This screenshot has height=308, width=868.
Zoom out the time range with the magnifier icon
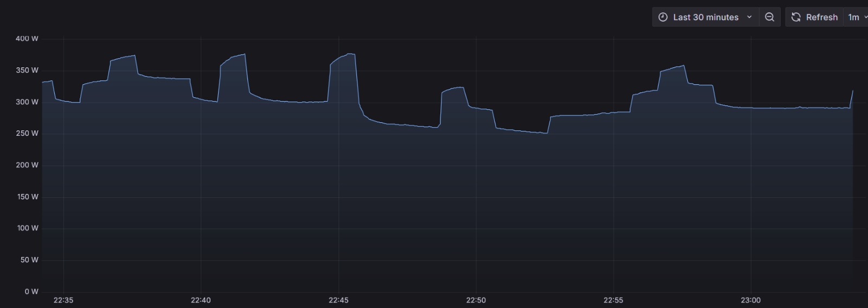pos(769,17)
